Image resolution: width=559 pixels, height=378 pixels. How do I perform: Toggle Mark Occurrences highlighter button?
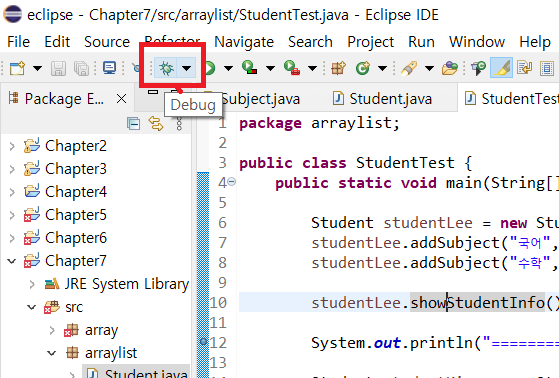[x=501, y=68]
